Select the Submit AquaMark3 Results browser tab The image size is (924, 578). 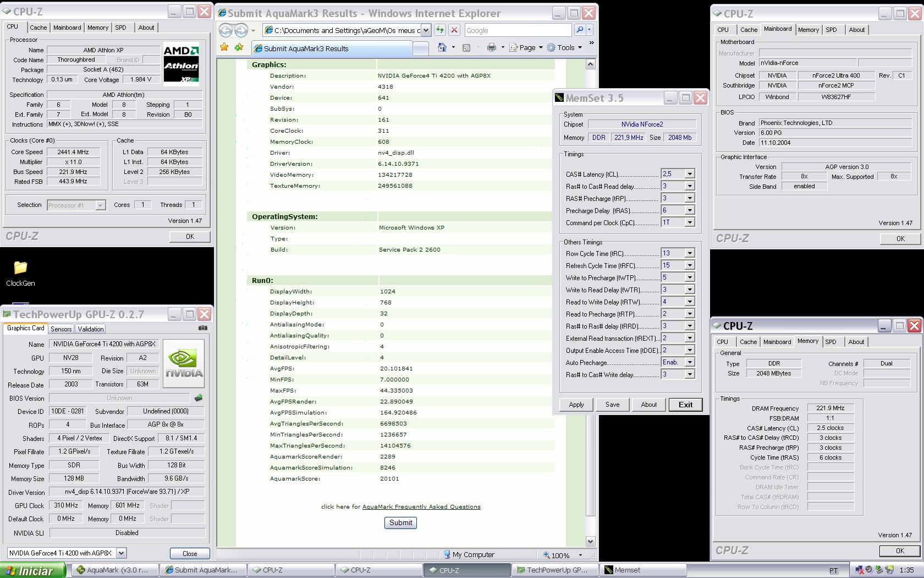pos(332,48)
